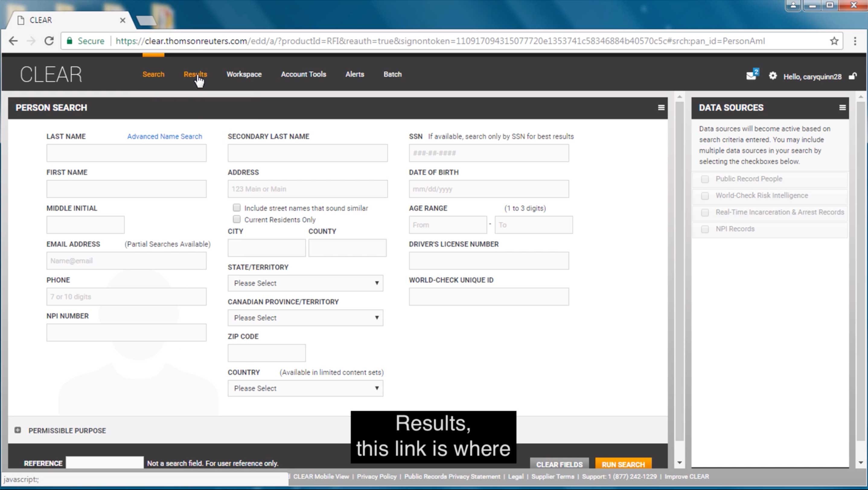868x490 pixels.
Task: Open the settings gear icon
Action: tap(772, 76)
